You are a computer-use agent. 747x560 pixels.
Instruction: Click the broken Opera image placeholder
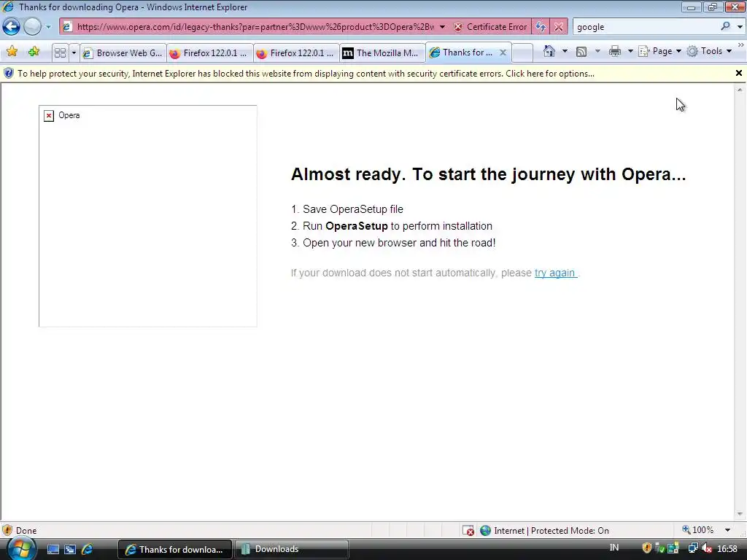pos(147,216)
